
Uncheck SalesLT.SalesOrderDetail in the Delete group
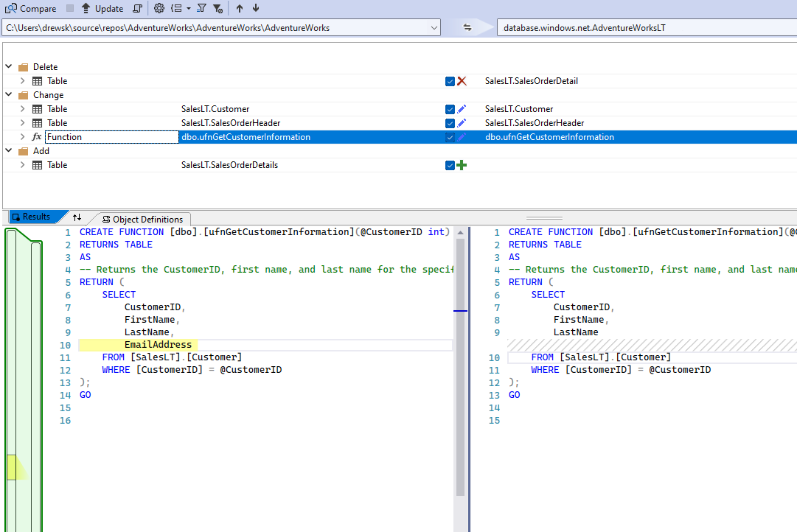(450, 81)
